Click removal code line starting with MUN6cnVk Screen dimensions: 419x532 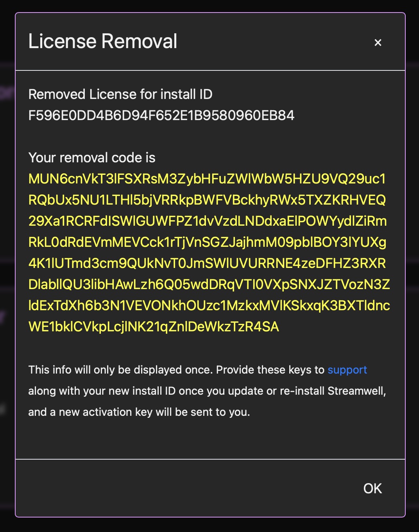pyautogui.click(x=207, y=179)
